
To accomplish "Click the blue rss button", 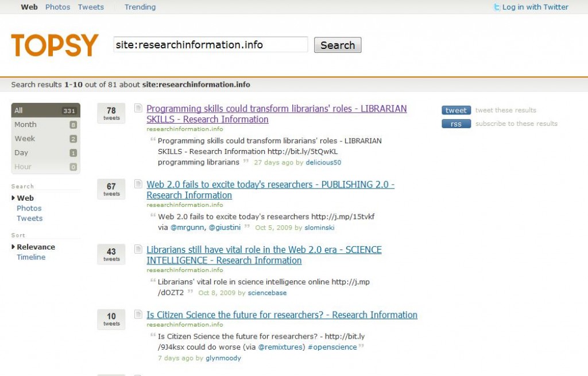I will 456,124.
